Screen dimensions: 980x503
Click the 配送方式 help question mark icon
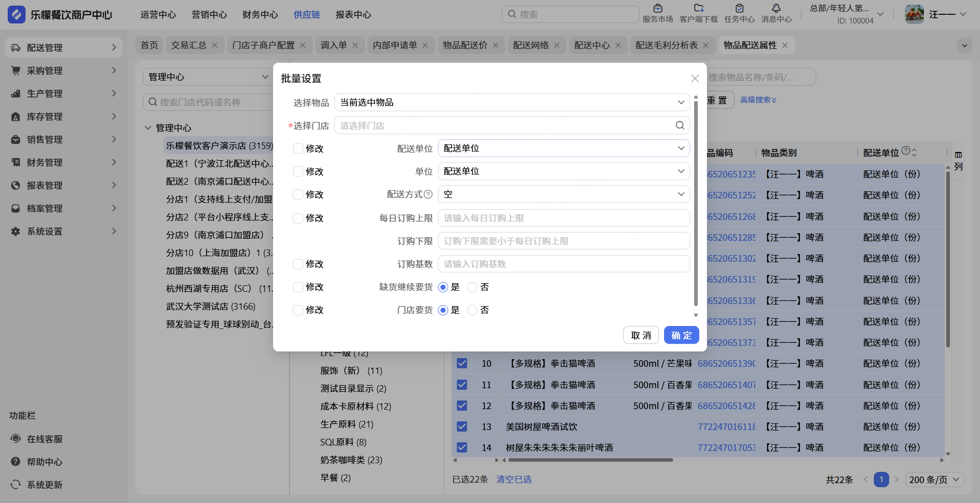coord(428,194)
